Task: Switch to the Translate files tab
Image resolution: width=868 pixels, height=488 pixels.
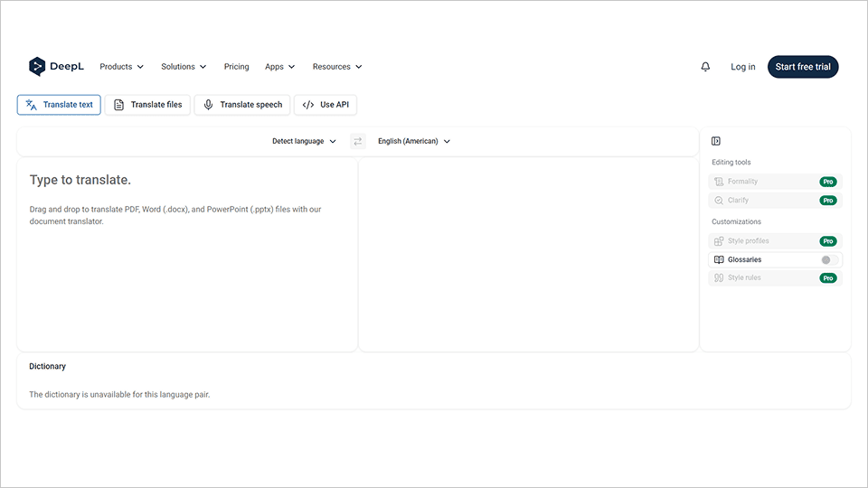Action: pos(147,105)
